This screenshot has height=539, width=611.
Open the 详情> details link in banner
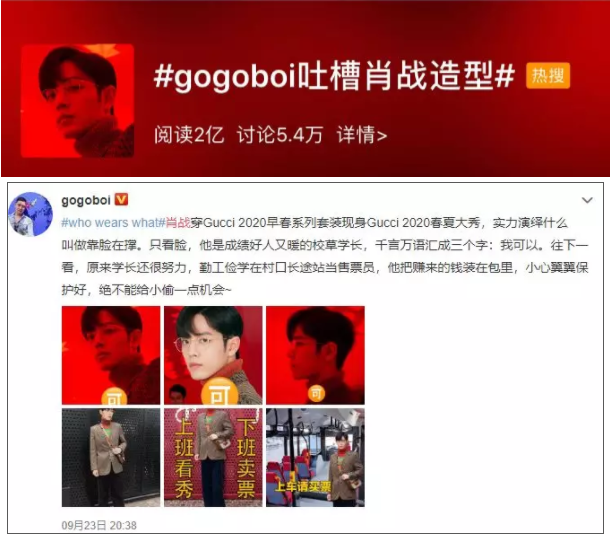click(362, 135)
